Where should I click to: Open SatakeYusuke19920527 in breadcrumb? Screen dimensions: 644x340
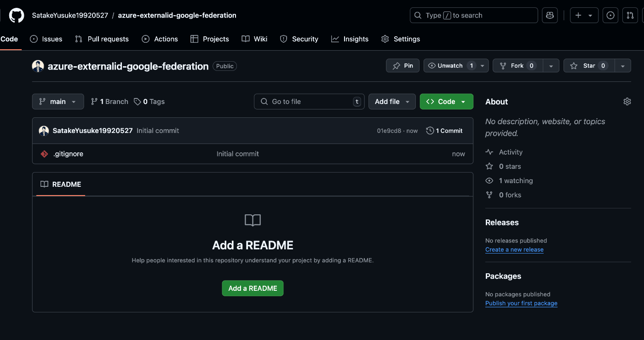pos(70,15)
